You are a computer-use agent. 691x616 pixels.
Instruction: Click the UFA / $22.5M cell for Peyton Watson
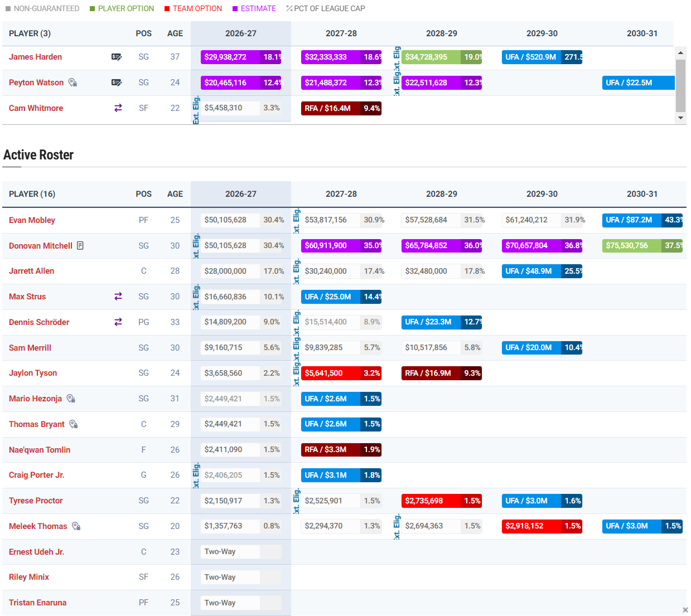point(639,83)
